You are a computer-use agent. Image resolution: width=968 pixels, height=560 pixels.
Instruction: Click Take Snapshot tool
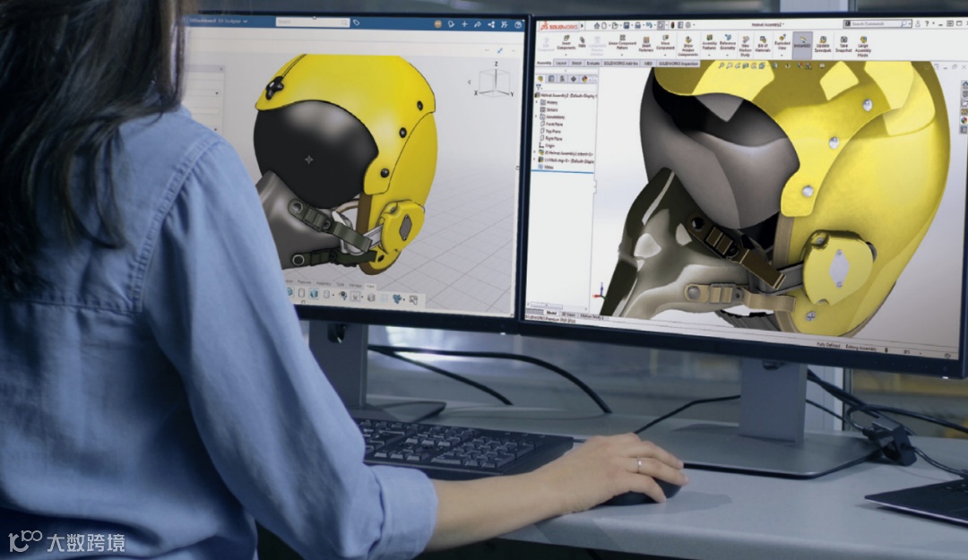[x=844, y=45]
